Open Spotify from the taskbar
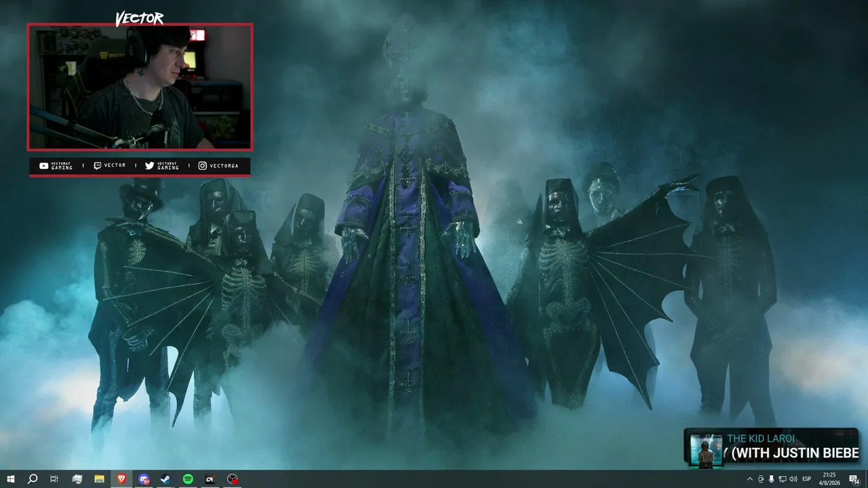 188,479
